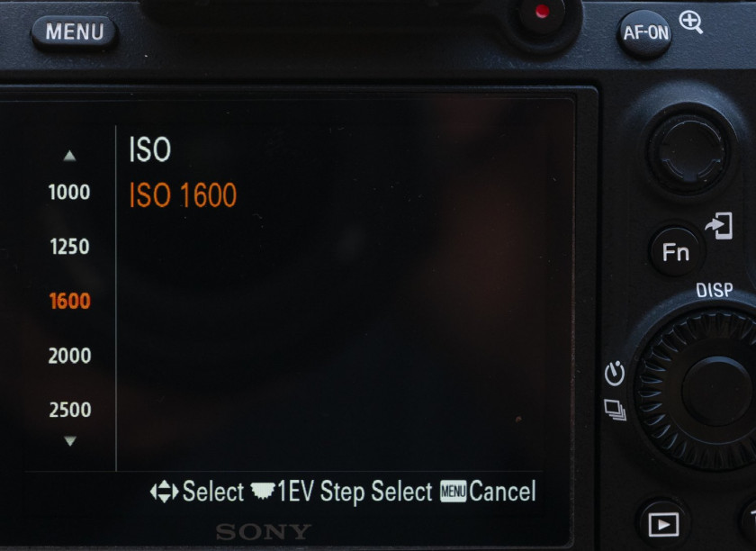Screen dimensions: 756x551
Task: Select ISO 2000 in the list
Action: point(70,356)
